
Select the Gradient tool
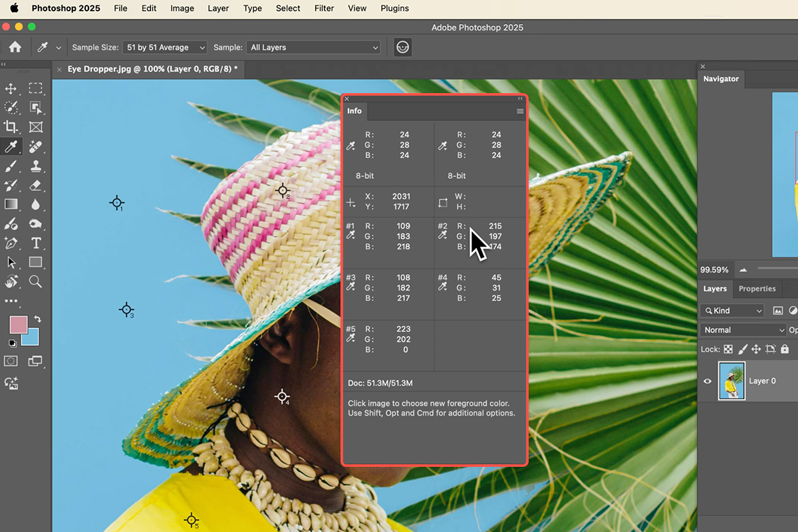pos(11,204)
